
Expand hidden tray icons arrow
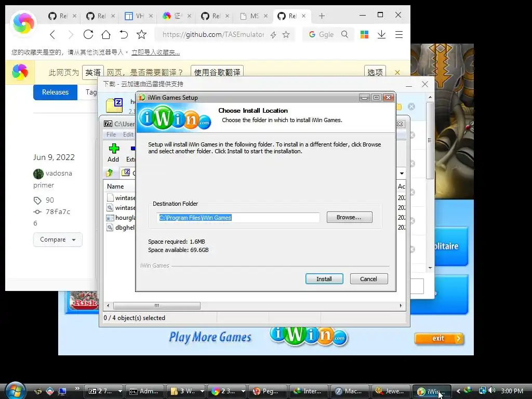click(x=458, y=391)
